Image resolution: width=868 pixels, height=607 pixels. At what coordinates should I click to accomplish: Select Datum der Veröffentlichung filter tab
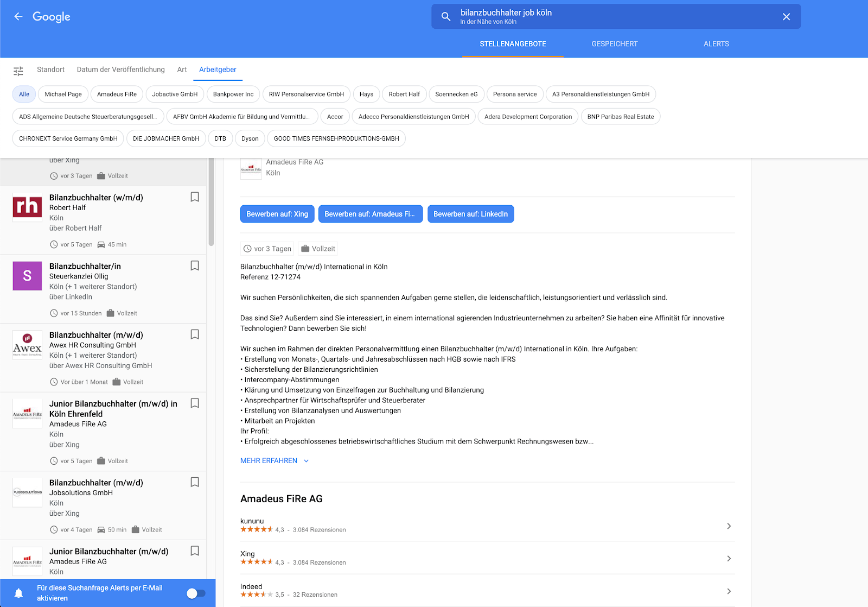tap(120, 69)
